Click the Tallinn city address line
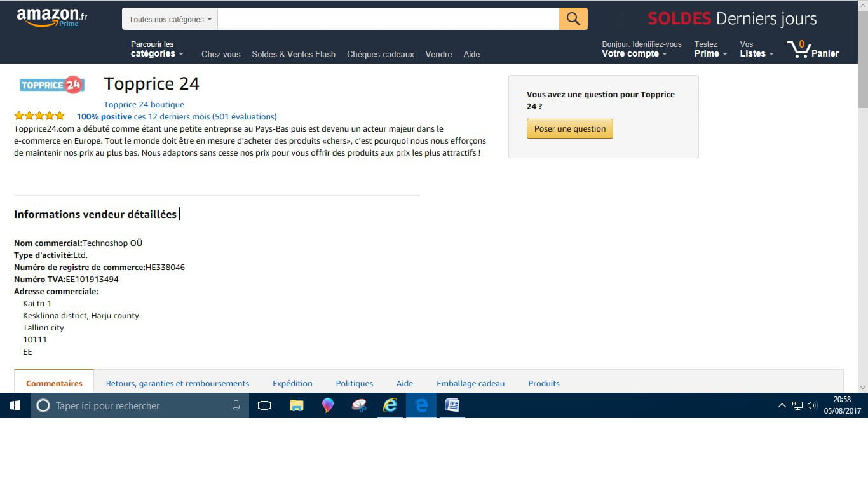 pos(43,327)
